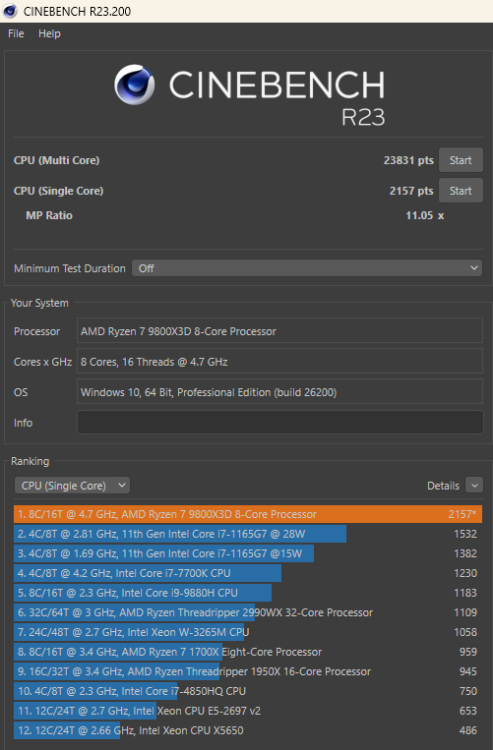Select the i7-1165G7 @15W ranking row

tap(248, 553)
